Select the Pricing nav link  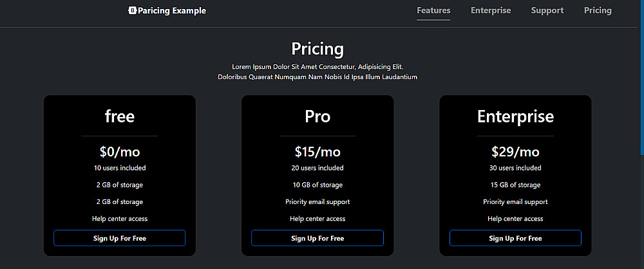click(598, 10)
